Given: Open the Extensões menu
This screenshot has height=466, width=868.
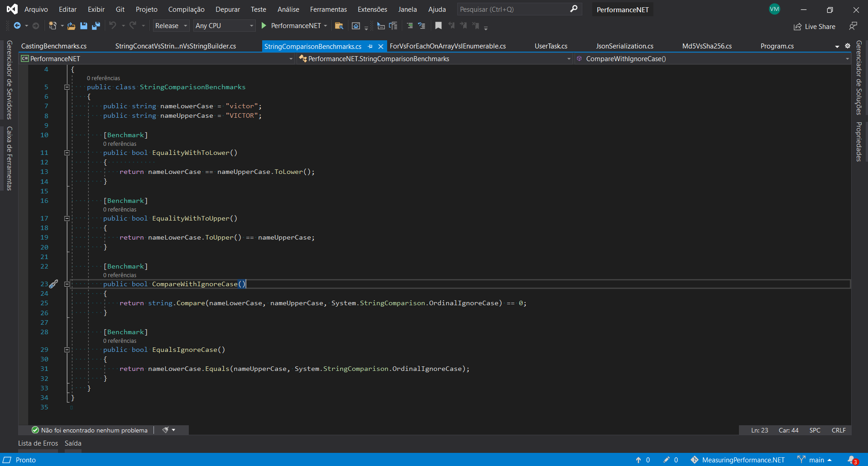Looking at the screenshot, I should pos(372,9).
